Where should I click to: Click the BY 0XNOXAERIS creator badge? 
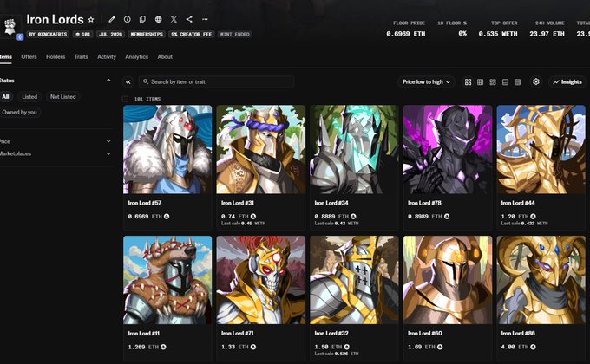tap(48, 34)
